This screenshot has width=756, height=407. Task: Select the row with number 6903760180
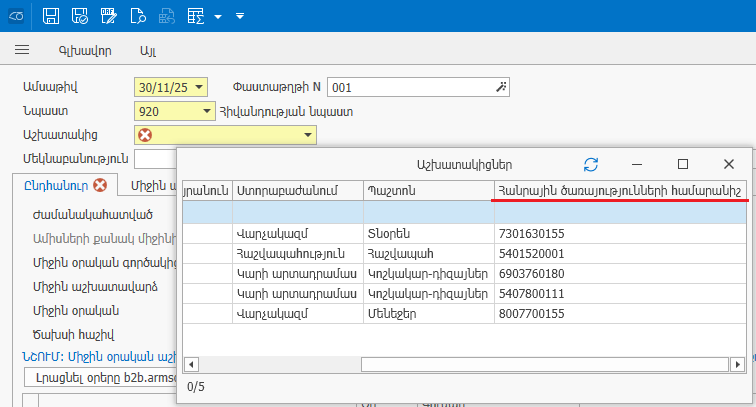pos(464,274)
